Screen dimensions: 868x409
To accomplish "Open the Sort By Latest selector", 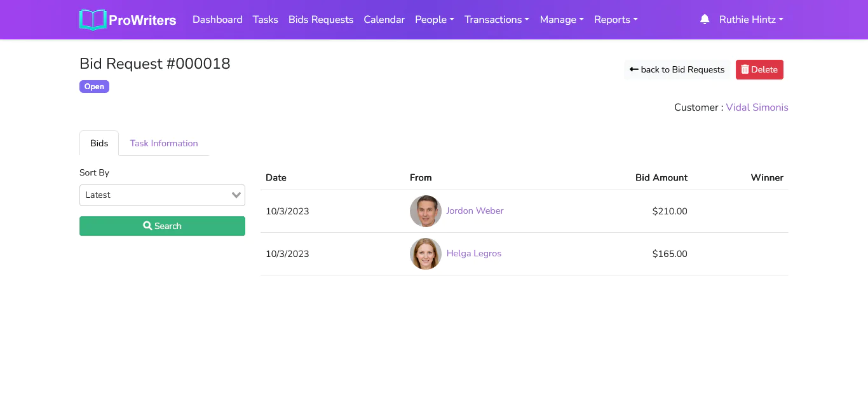I will point(162,195).
